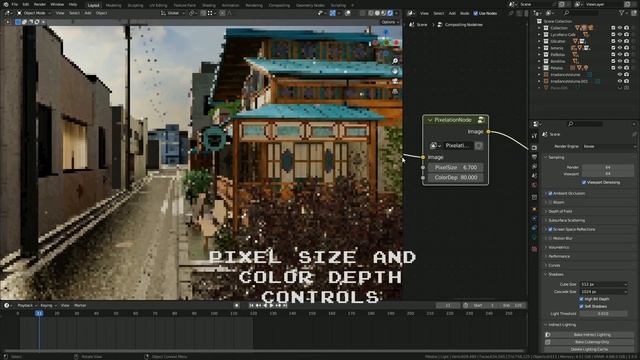This screenshot has height=360, width=640.
Task: Open the Edit menu
Action: 26,4
